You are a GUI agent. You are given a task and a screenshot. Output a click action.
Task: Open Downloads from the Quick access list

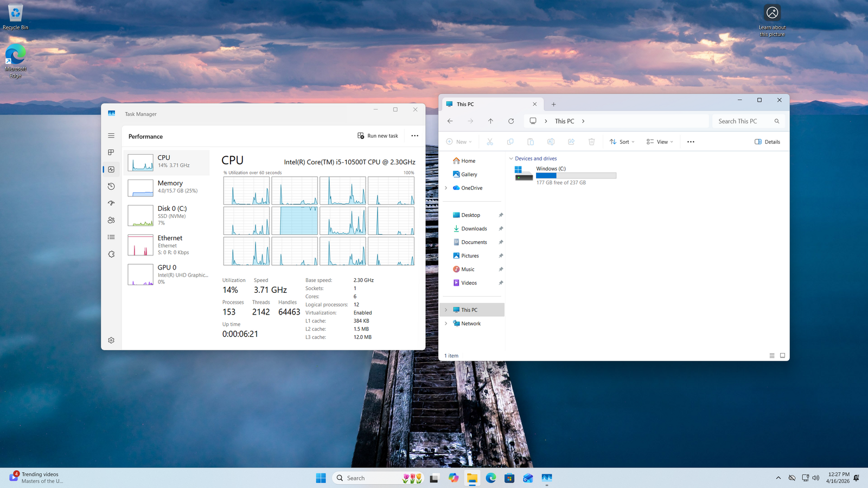click(474, 229)
